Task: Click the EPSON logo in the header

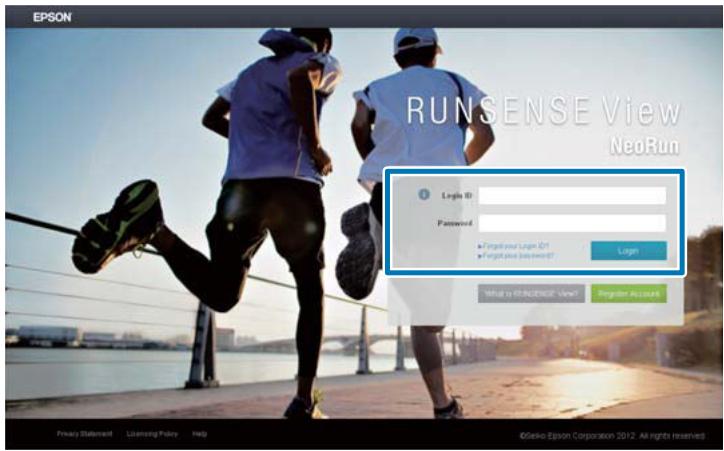Action: click(52, 18)
